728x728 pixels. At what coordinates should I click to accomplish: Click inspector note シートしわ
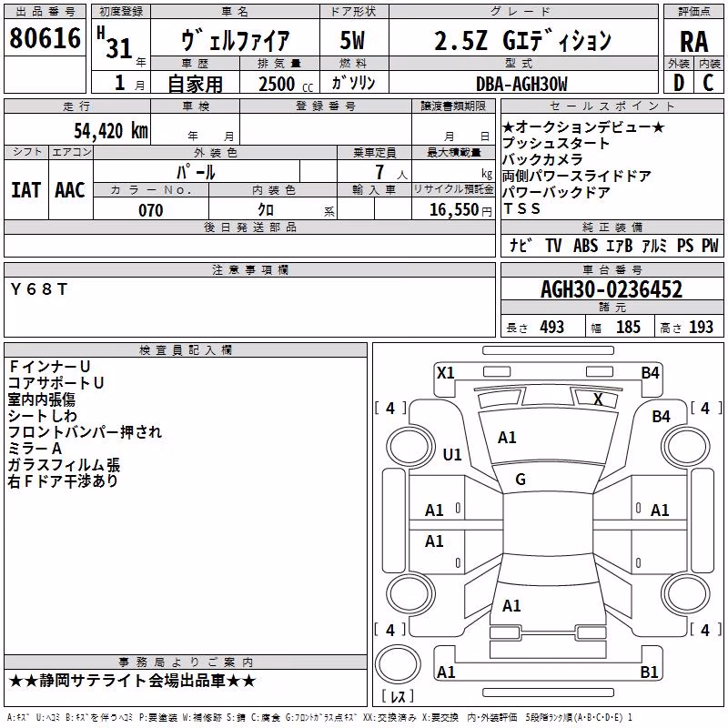pyautogui.click(x=43, y=416)
